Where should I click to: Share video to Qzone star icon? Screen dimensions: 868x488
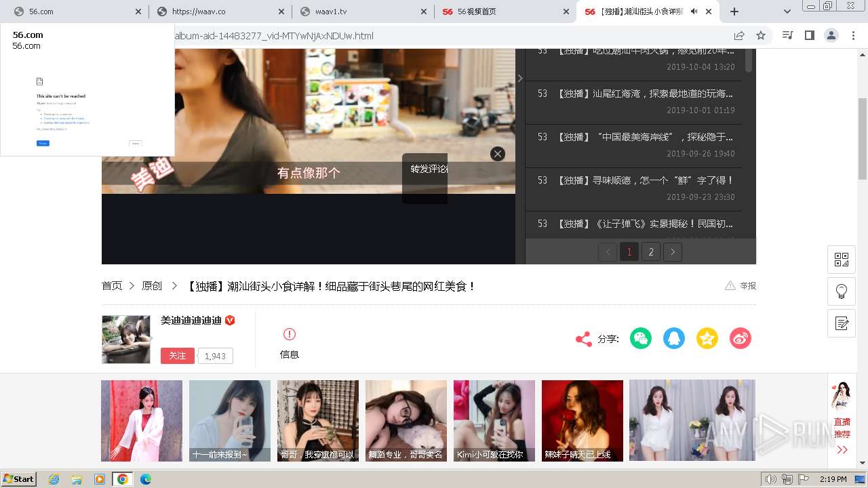[x=707, y=338]
